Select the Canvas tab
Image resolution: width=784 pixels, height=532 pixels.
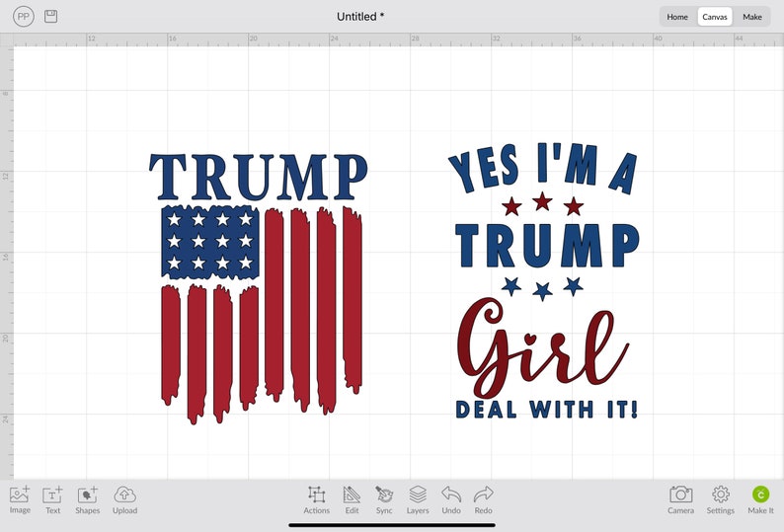(715, 17)
